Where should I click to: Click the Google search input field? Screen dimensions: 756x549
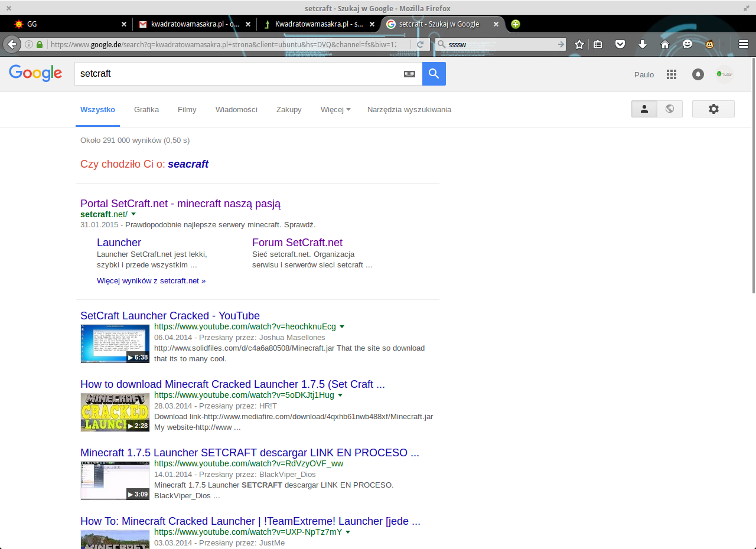pos(236,74)
